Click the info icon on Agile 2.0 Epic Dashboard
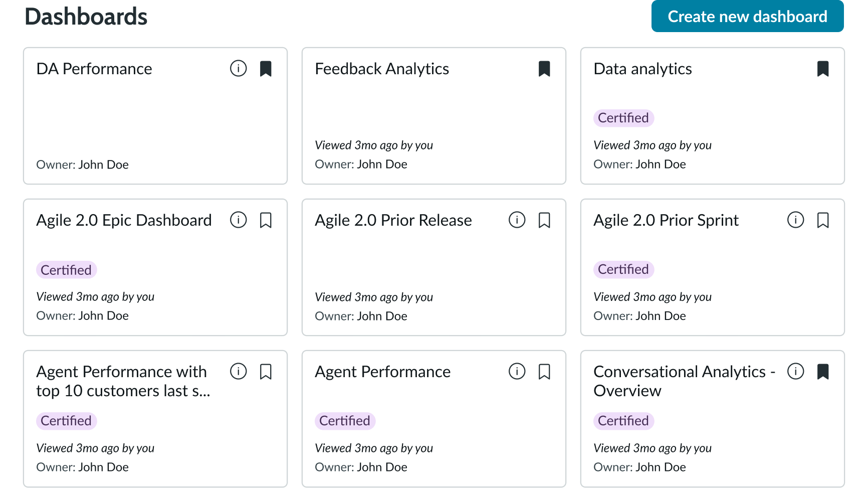This screenshot has width=868, height=488. pos(239,220)
